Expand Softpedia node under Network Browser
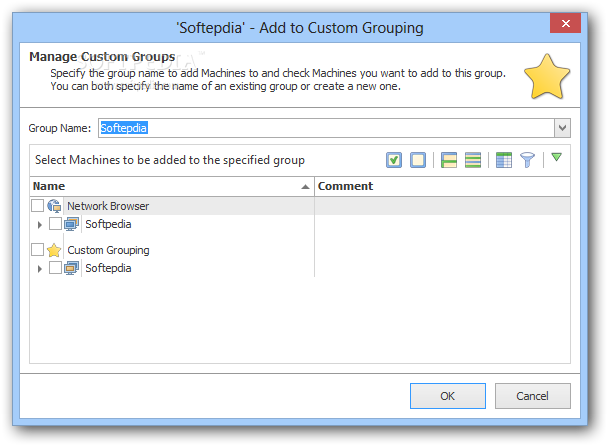This screenshot has width=608, height=446. click(x=40, y=224)
